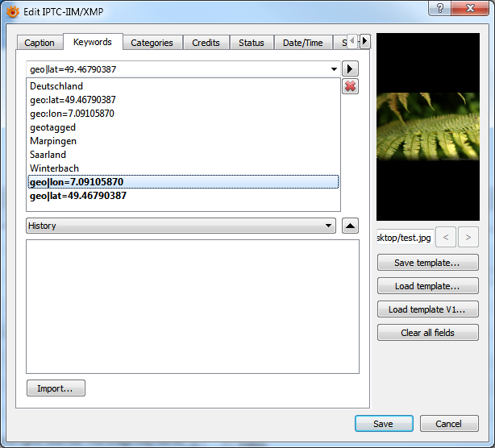Select the Keywords tab
Screen dimensions: 495x448
(93, 42)
